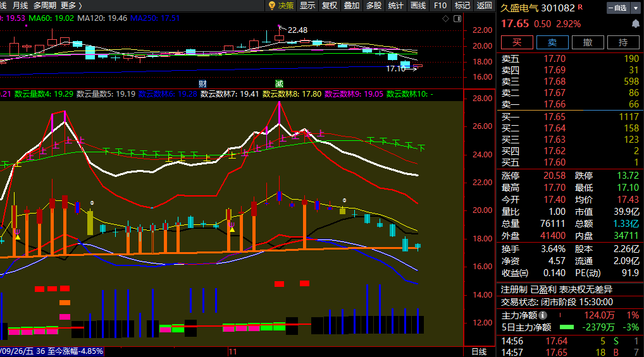This screenshot has height=357, width=644.
Task: Click the red 买 buy button
Action: point(517,42)
